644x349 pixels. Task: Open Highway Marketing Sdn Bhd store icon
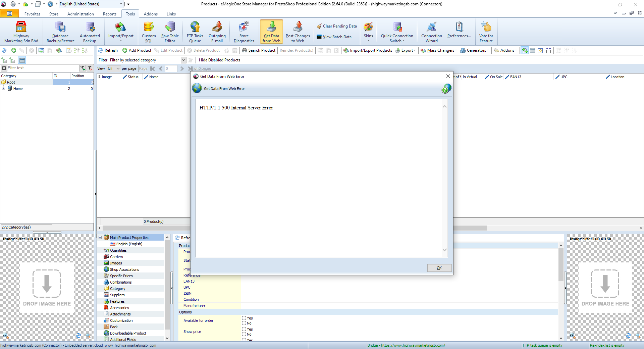[21, 32]
